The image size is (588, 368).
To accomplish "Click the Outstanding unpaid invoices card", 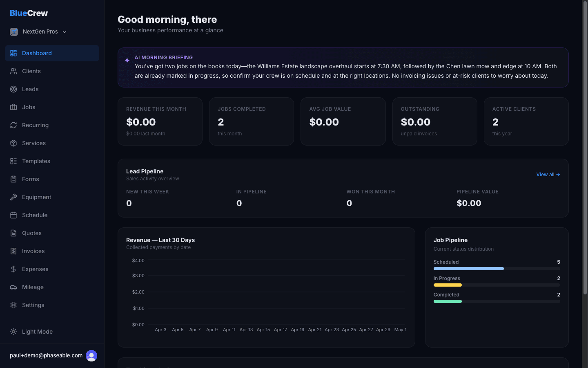I will 434,121.
